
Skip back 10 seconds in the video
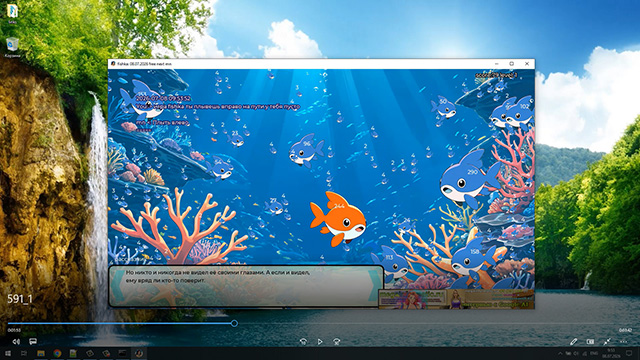point(303,341)
